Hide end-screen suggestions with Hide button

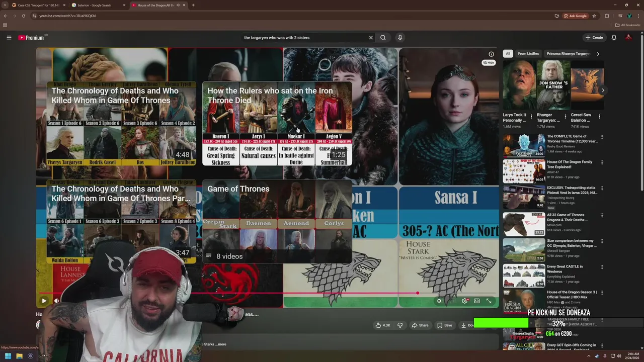point(489,63)
